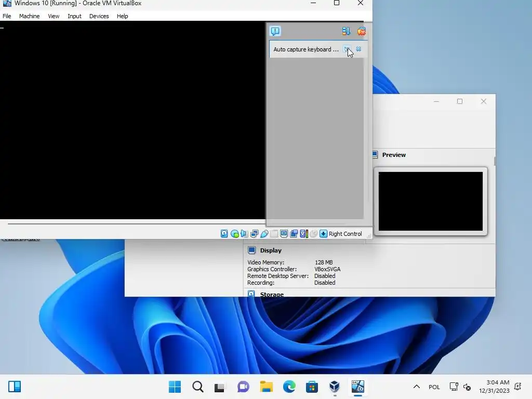Minimize the VirtualBox Manager window

tap(436, 101)
